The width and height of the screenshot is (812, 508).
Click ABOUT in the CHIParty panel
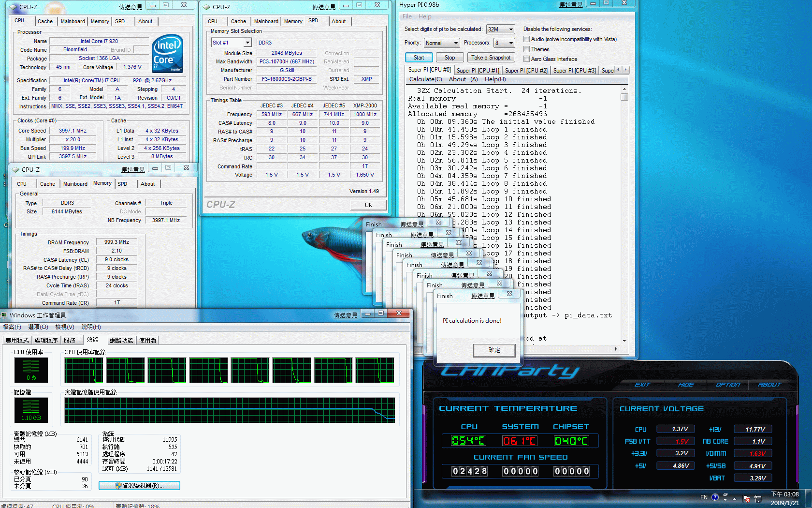pyautogui.click(x=769, y=385)
